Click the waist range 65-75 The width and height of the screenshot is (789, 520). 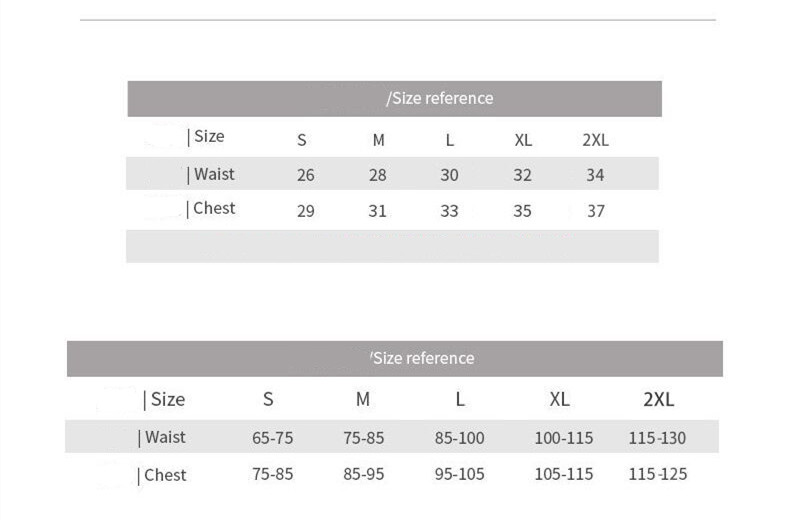click(x=272, y=438)
